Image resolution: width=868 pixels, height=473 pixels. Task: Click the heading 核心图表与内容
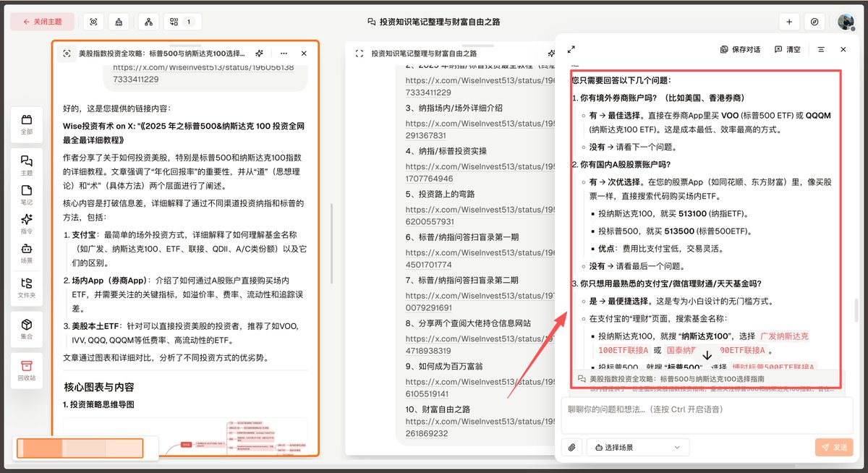(99, 387)
